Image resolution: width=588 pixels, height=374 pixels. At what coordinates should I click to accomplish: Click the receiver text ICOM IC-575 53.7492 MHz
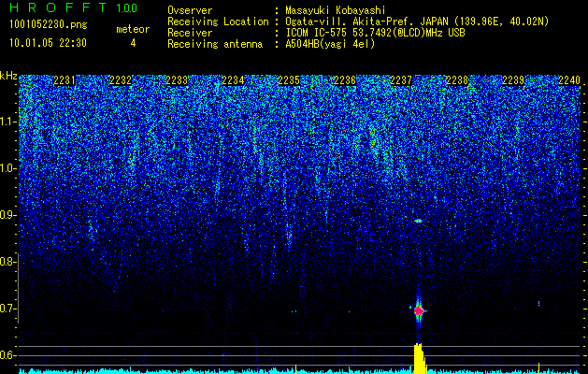coord(376,33)
